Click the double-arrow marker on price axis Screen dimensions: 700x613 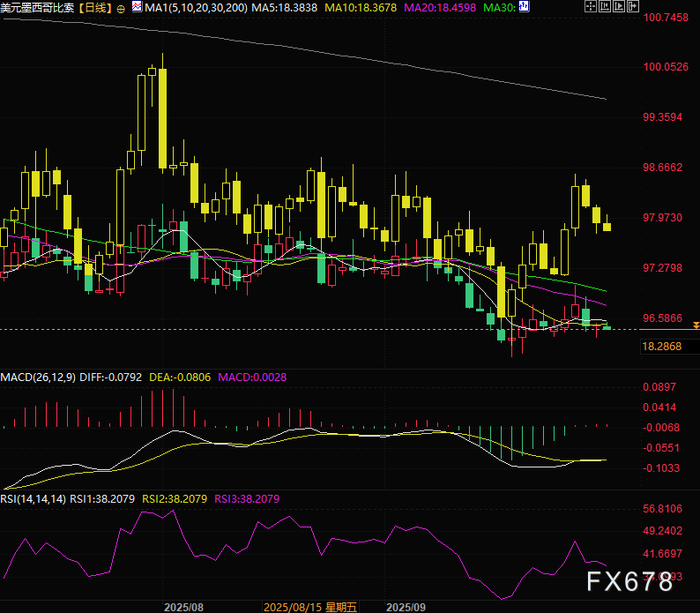click(696, 326)
